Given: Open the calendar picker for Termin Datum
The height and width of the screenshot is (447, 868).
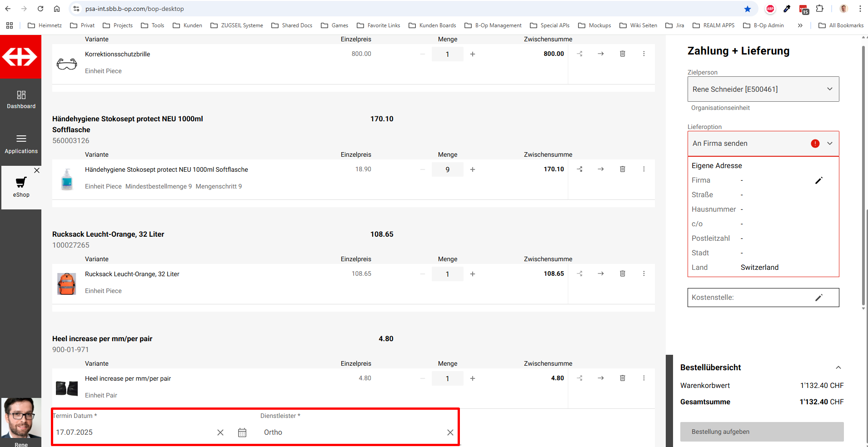Looking at the screenshot, I should tap(242, 432).
